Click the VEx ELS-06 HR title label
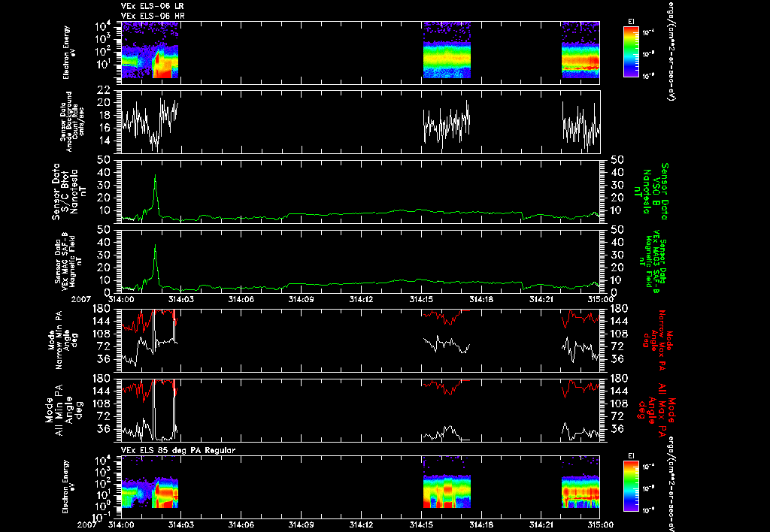 click(153, 17)
